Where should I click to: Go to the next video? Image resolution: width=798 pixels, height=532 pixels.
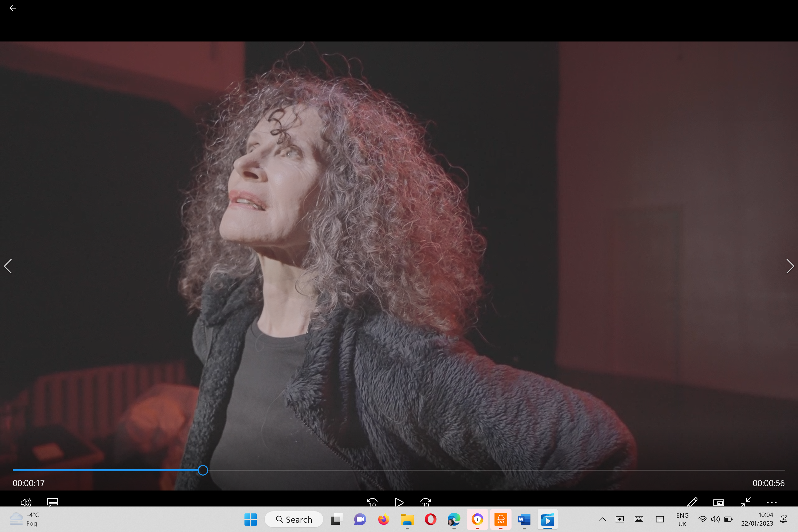[789, 266]
